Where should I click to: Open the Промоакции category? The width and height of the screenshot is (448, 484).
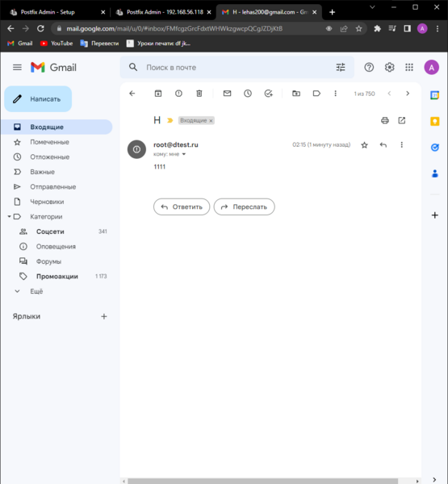(57, 276)
